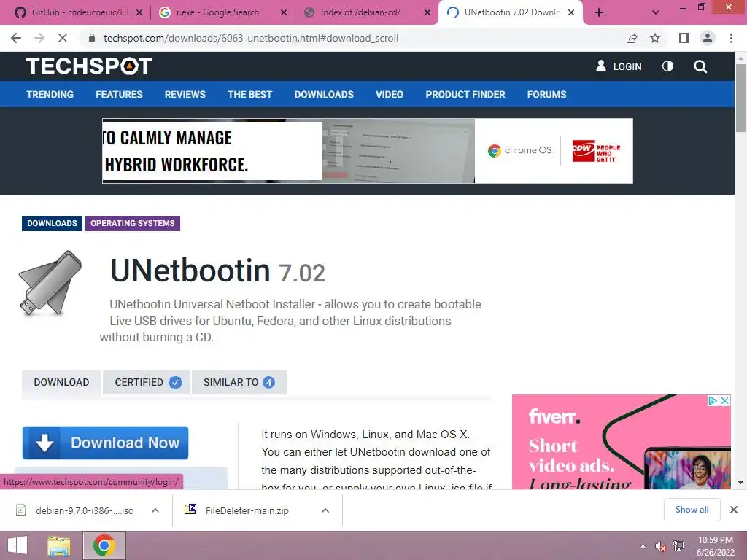This screenshot has width=747, height=560.
Task: Click the OPERATING SYSTEMS category badge
Action: tap(133, 223)
